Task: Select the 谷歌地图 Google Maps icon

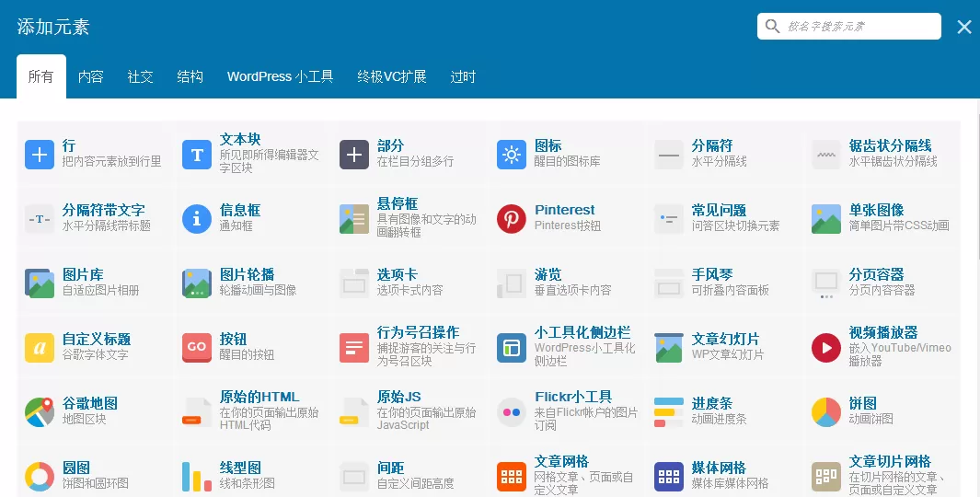Action: 40,412
